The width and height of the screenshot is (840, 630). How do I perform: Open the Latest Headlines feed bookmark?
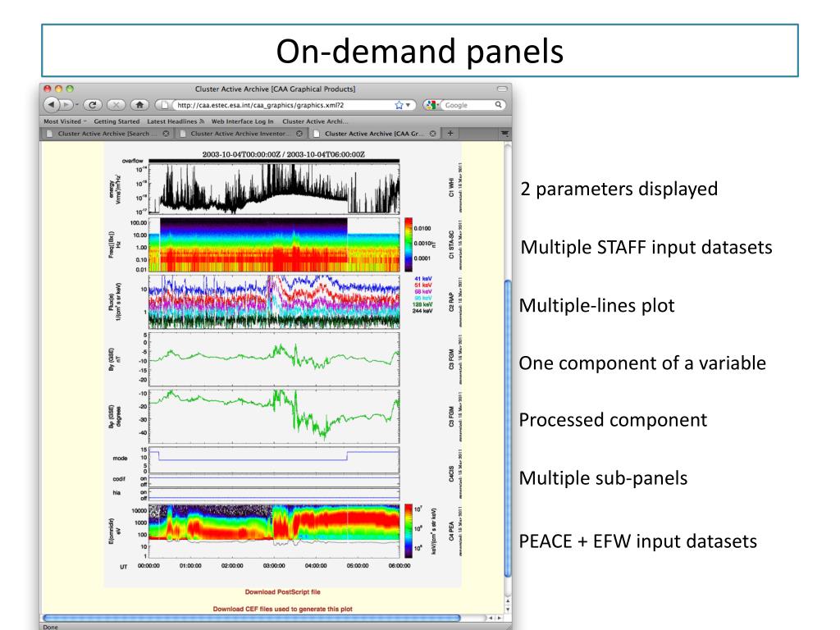[176, 121]
